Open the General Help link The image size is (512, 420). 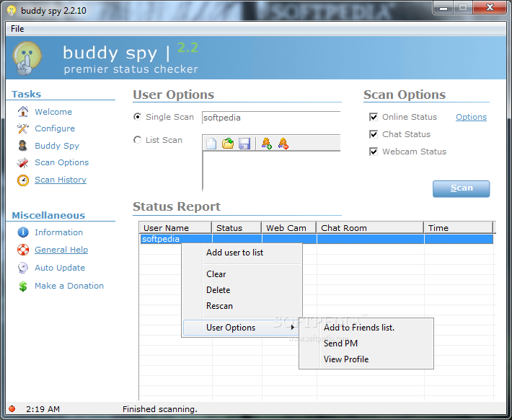pos(61,250)
